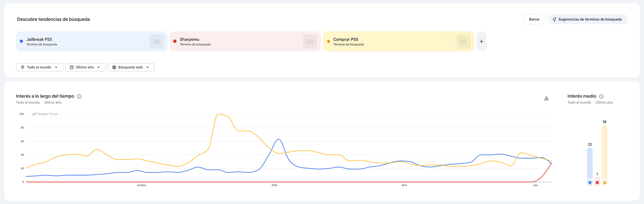
Task: Download the interest over time chart data
Action: tap(546, 98)
